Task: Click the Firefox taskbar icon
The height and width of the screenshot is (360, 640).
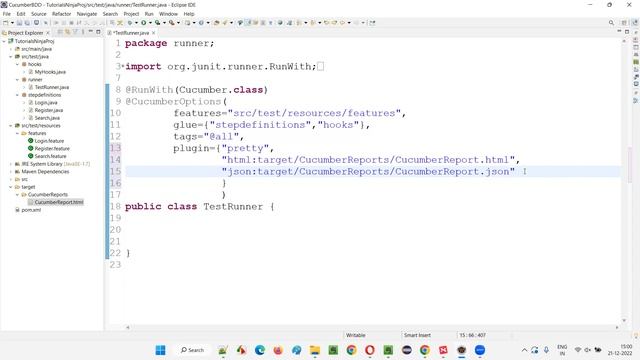Action: [x=278, y=350]
